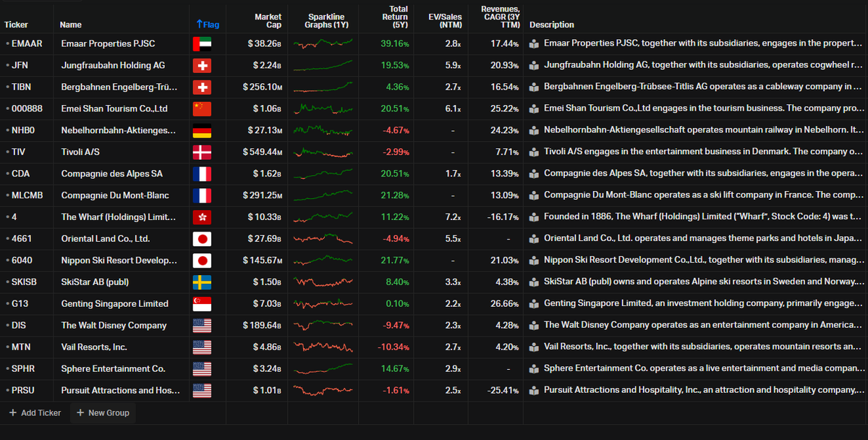868x440 pixels.
Task: Click the US flag for Vail Resorts
Action: tap(202, 347)
